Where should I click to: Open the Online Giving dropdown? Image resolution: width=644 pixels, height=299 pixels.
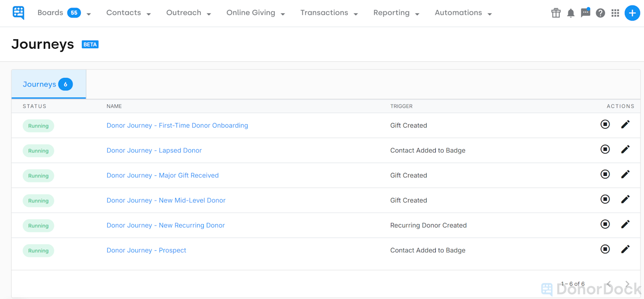(255, 13)
